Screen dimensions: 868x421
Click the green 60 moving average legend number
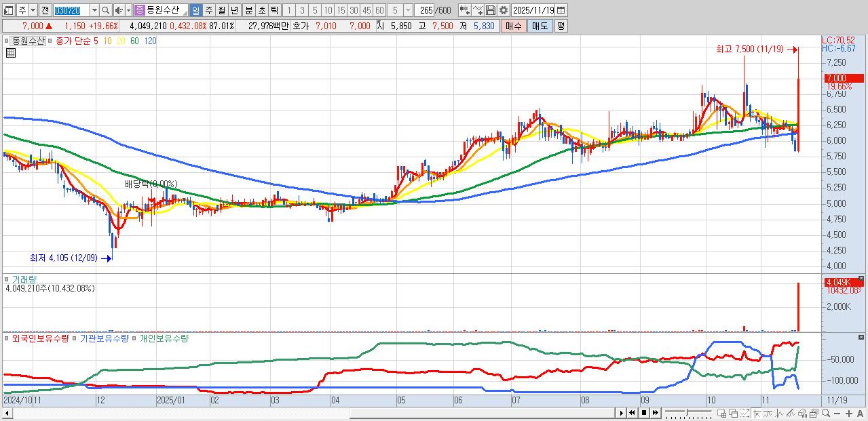pos(134,41)
